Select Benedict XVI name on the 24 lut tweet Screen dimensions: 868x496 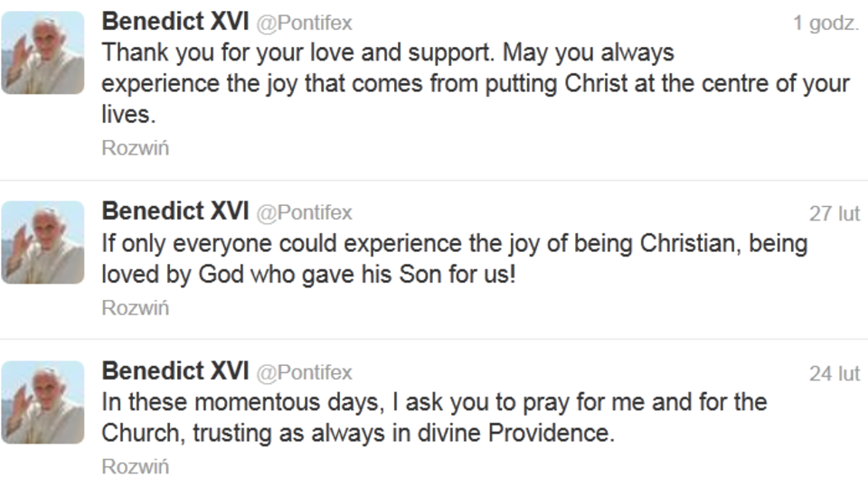175,371
